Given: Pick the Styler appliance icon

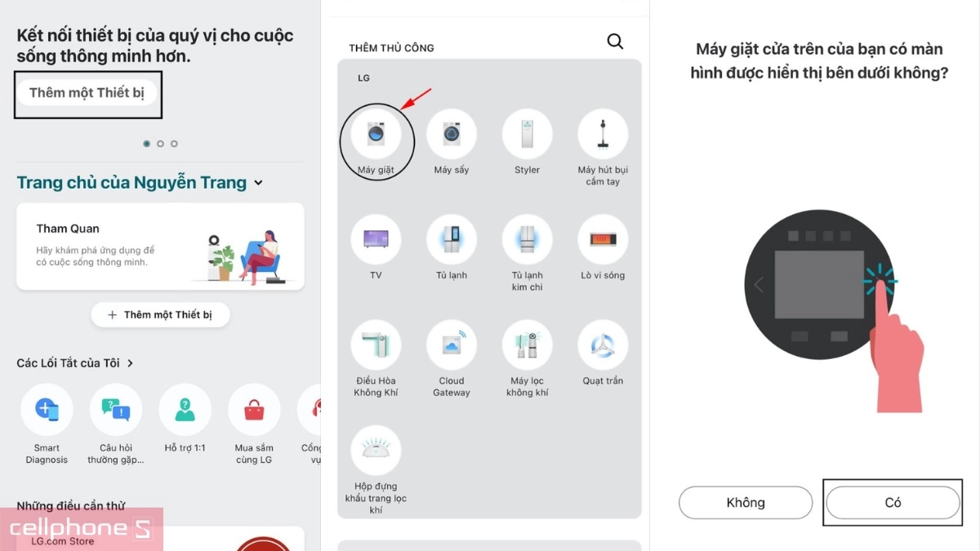Looking at the screenshot, I should pos(528,135).
